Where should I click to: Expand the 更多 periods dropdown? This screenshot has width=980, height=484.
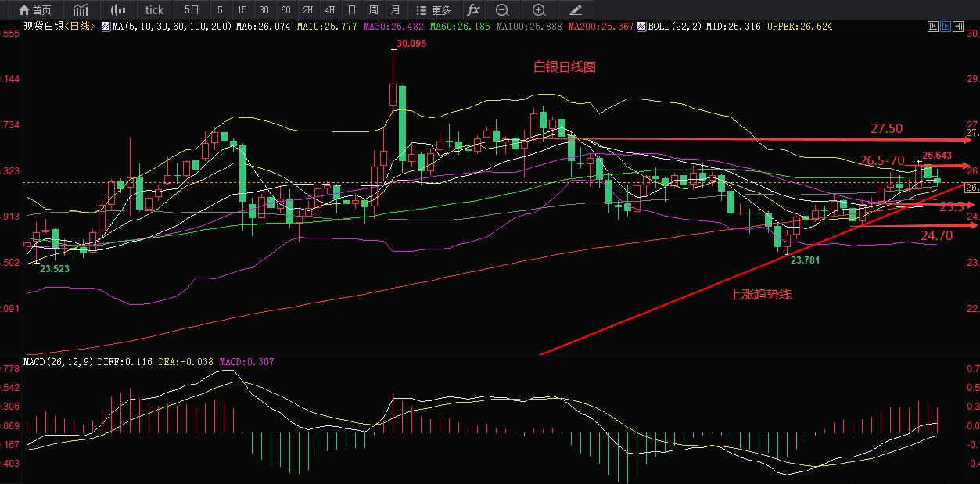pyautogui.click(x=434, y=10)
